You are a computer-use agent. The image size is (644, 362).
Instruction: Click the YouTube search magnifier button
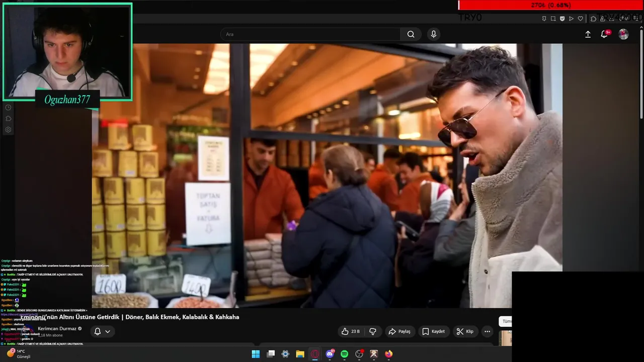tap(411, 34)
